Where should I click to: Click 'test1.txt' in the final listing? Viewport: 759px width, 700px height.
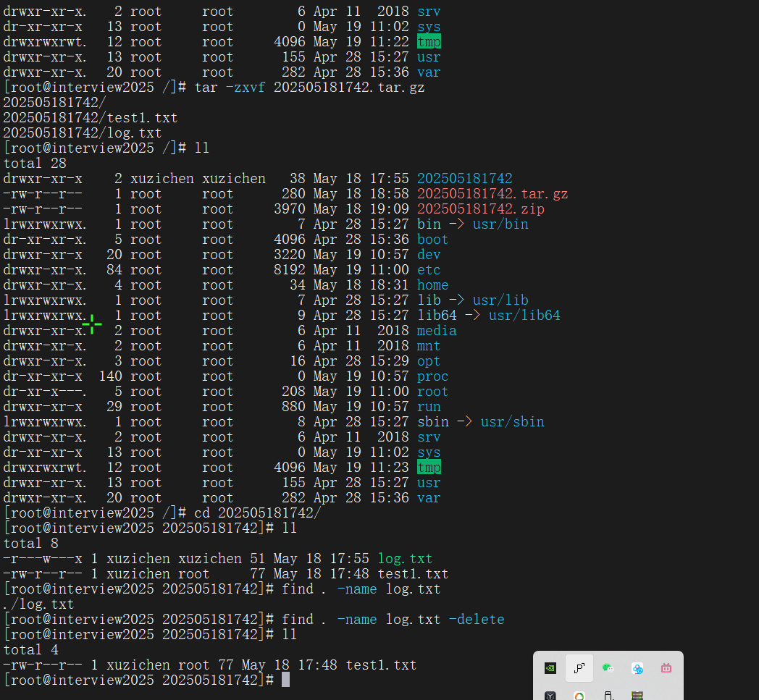tap(382, 665)
